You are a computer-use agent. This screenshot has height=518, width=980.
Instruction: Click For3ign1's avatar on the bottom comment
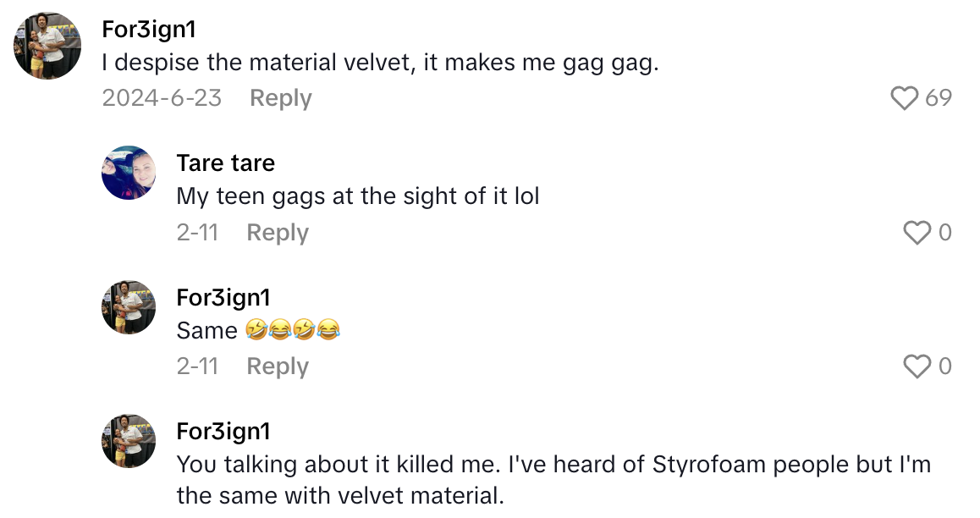click(x=129, y=440)
